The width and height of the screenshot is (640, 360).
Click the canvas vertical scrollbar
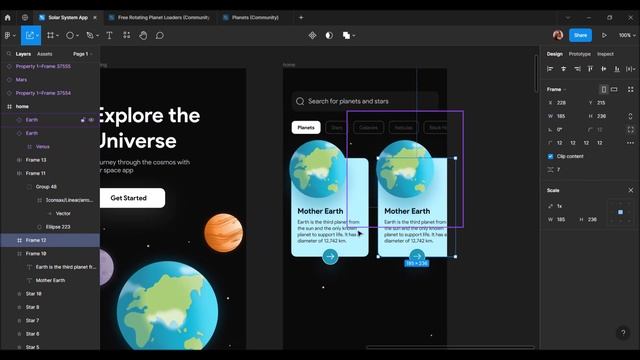536,73
